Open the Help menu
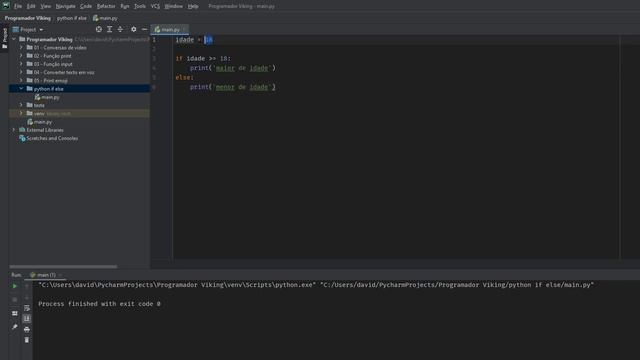The height and width of the screenshot is (360, 640). 193,6
